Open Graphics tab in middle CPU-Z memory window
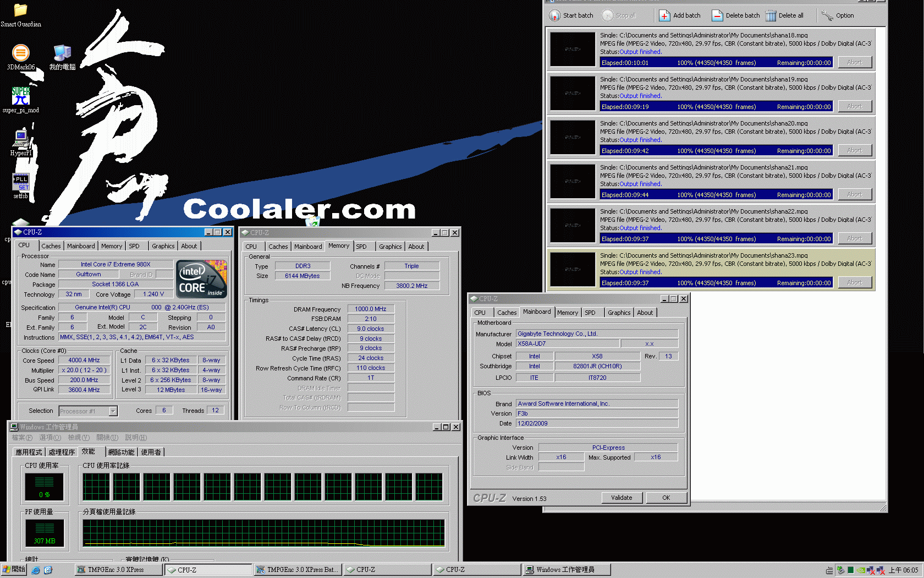This screenshot has height=578, width=924. pyautogui.click(x=391, y=247)
